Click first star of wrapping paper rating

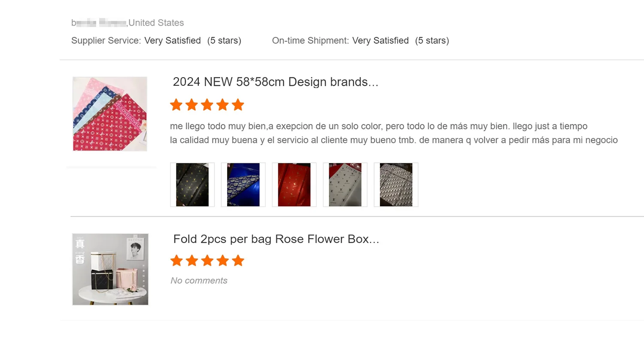pos(176,105)
